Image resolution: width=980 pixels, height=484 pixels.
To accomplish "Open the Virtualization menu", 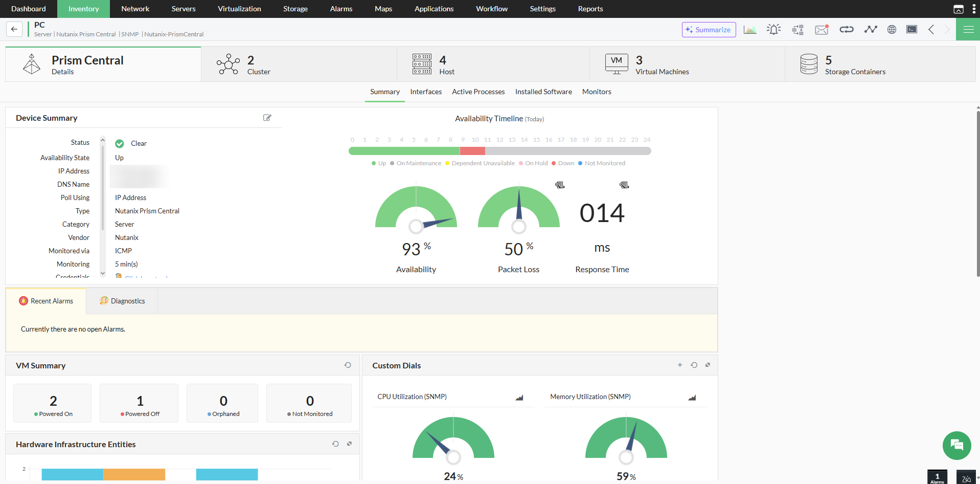I will 239,9.
